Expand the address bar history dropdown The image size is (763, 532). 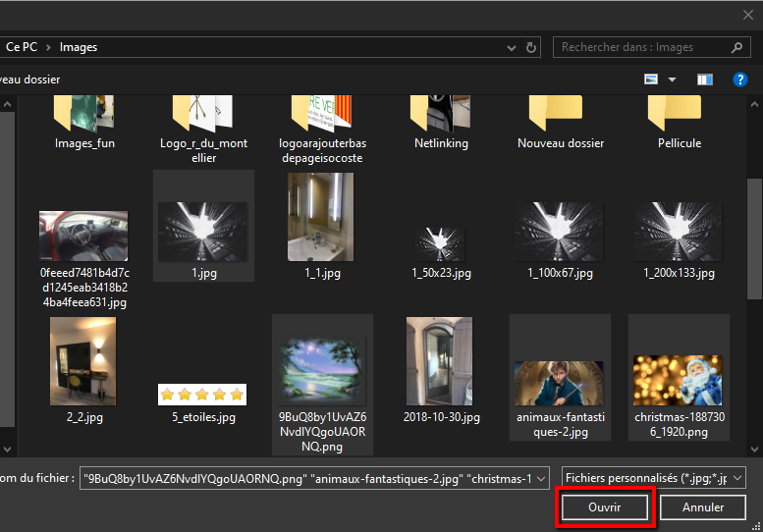(x=511, y=47)
